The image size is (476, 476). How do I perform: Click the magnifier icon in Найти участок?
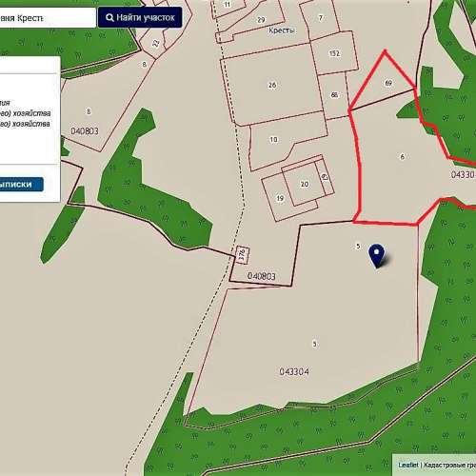109,17
